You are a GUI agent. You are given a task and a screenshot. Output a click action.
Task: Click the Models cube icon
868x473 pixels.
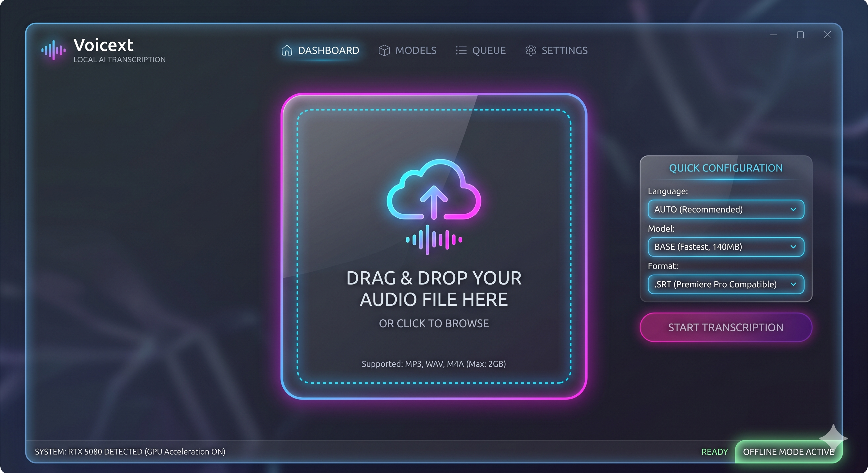point(384,50)
